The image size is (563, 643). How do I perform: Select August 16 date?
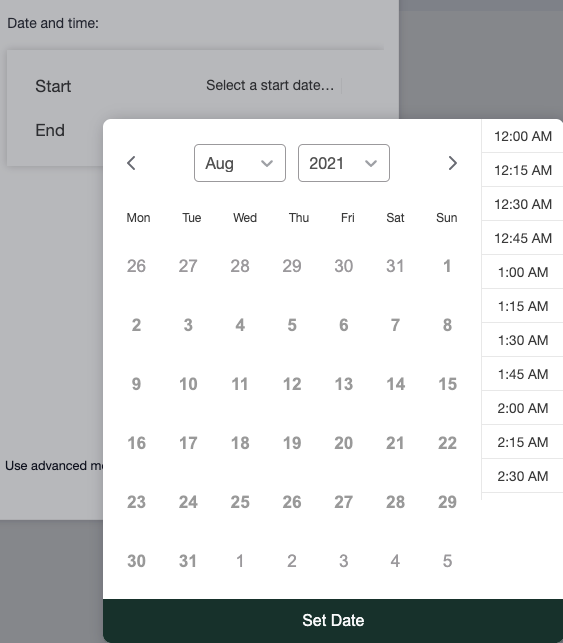click(136, 443)
